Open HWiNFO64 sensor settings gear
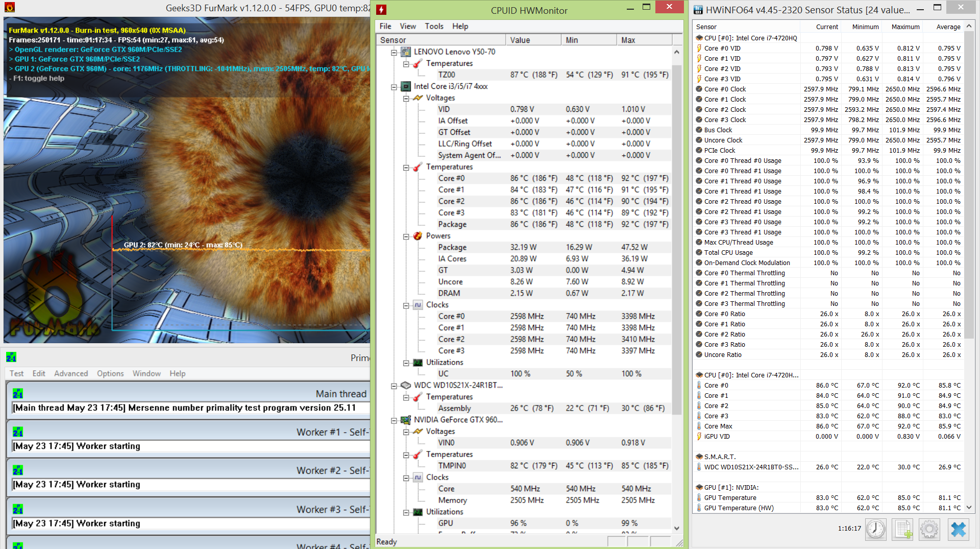 (x=929, y=529)
